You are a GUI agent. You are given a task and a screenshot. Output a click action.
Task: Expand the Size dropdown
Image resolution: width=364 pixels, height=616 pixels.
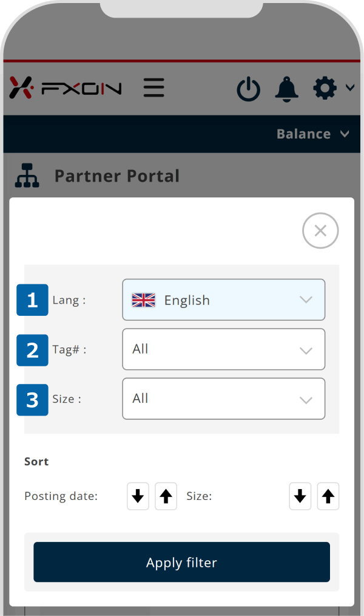[x=223, y=399]
